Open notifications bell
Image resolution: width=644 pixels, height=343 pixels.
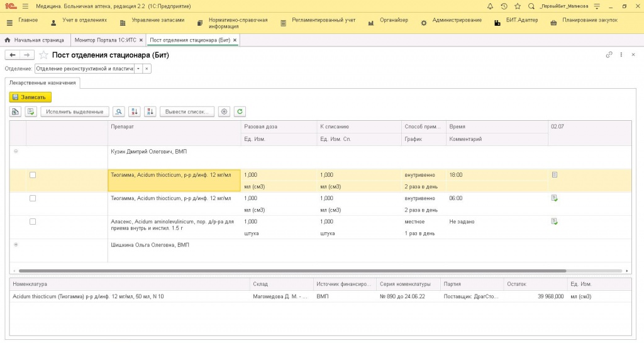(490, 6)
